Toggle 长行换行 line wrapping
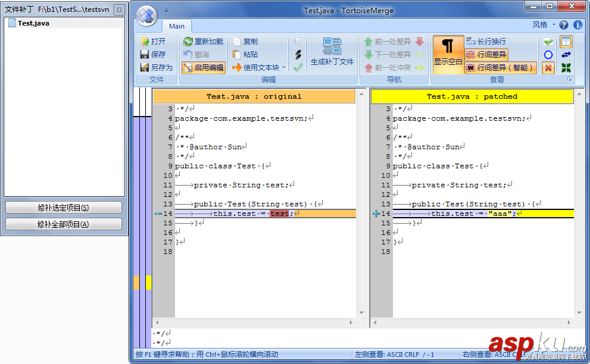 coord(486,42)
